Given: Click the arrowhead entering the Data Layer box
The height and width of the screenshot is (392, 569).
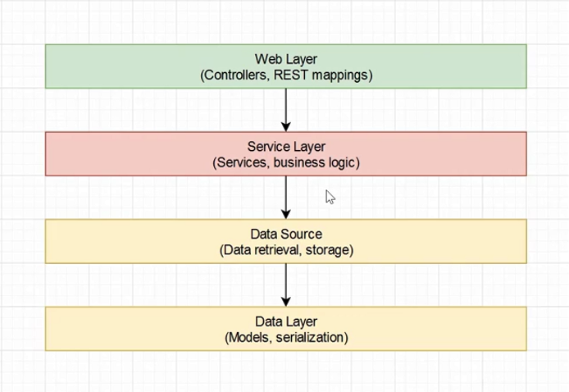Looking at the screenshot, I should (286, 302).
